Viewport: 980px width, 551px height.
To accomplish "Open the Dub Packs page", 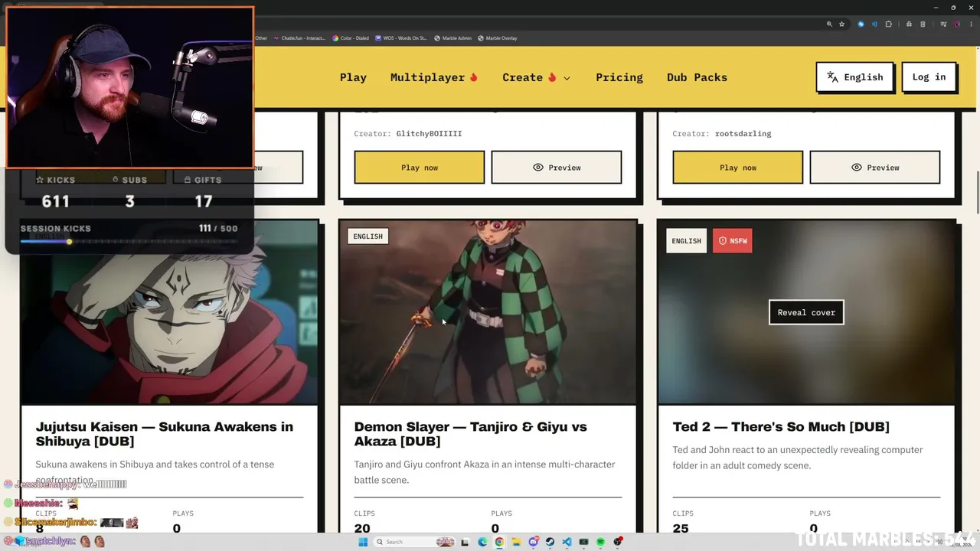I will click(x=697, y=77).
